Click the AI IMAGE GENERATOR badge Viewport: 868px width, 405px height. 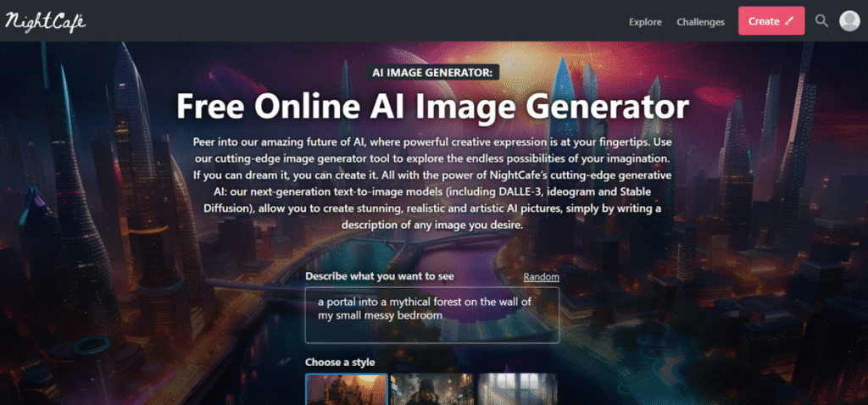pos(432,73)
